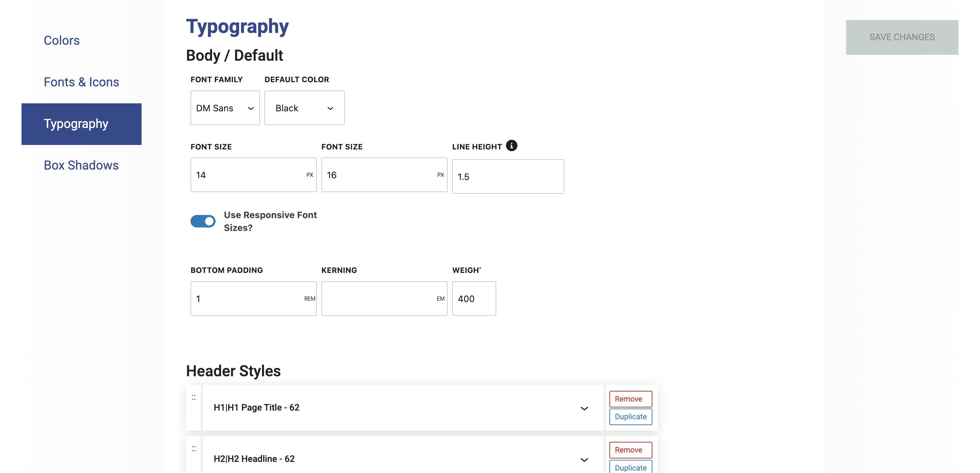Duplicate the H1 Page Title style
The width and height of the screenshot is (980, 473).
point(631,417)
